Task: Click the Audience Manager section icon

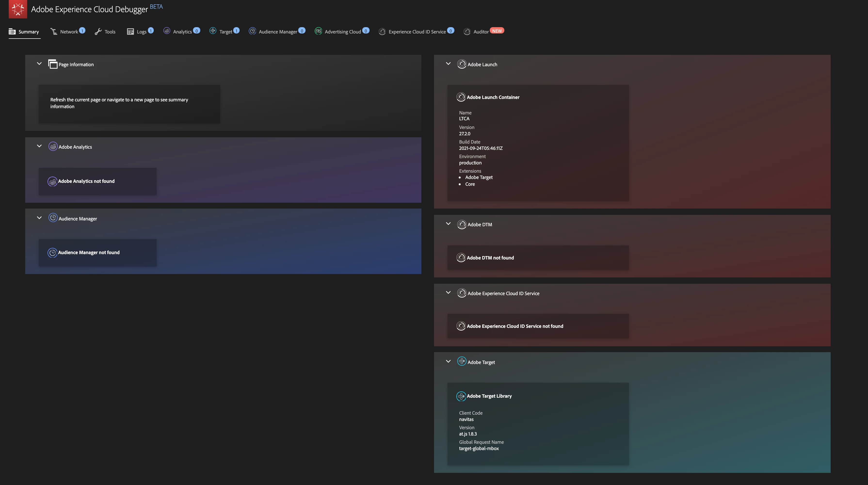Action: (x=53, y=218)
